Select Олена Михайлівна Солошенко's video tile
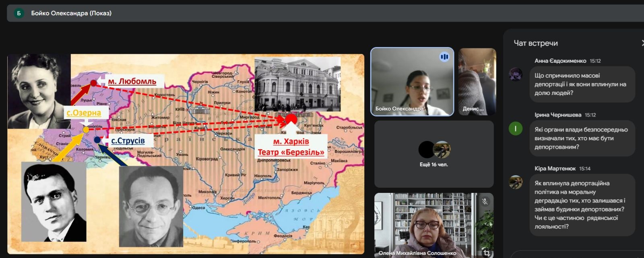The width and height of the screenshot is (644, 258). pyautogui.click(x=427, y=225)
